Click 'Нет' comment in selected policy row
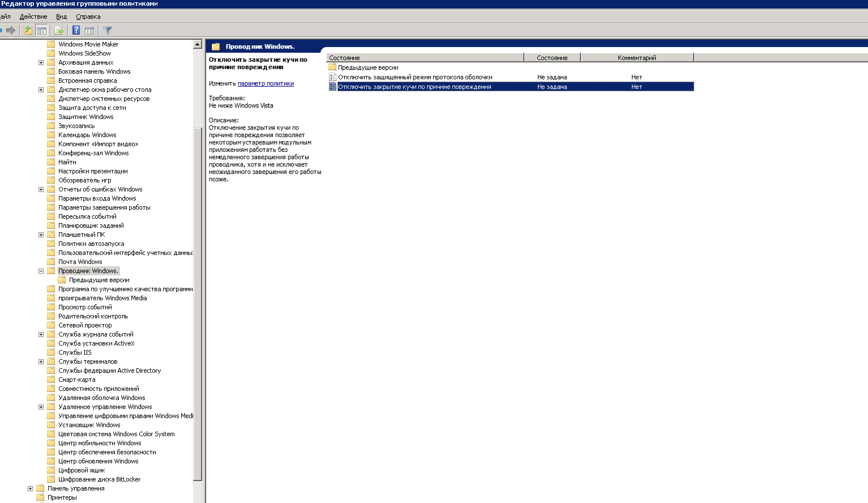This screenshot has height=503, width=868. [x=637, y=87]
